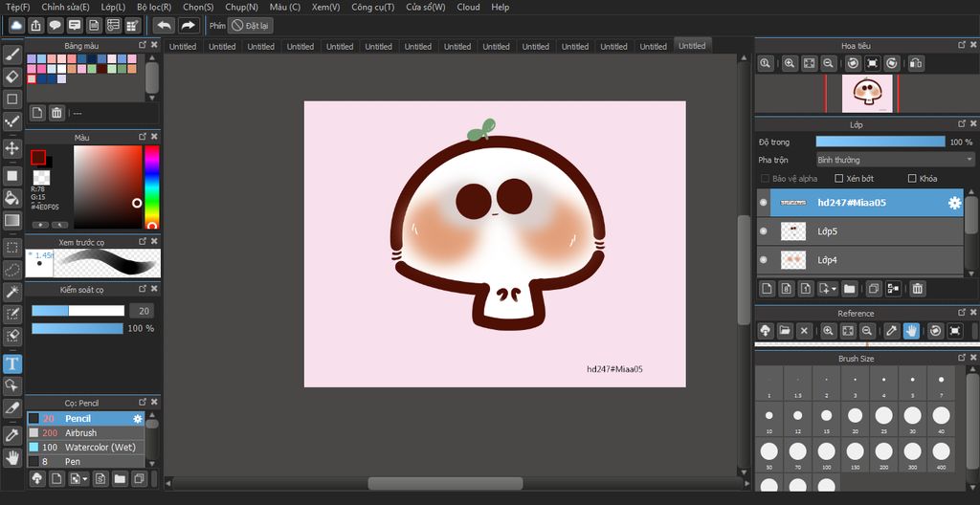This screenshot has width=980, height=505.
Task: Select the Move tool
Action: point(11,149)
